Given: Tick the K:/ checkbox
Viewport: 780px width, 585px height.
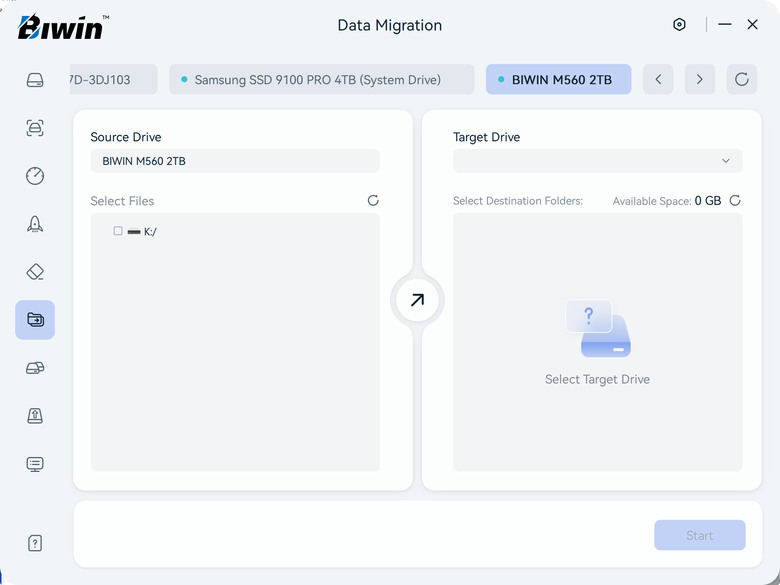Looking at the screenshot, I should pyautogui.click(x=118, y=231).
